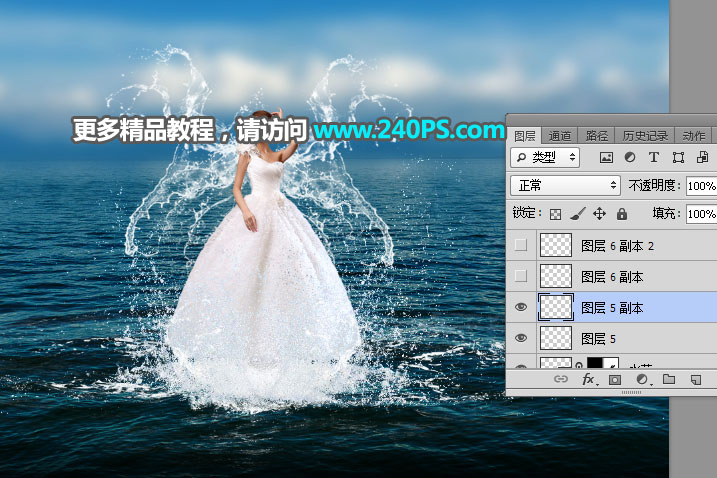Create a new layer
717x478 pixels.
coord(696,380)
